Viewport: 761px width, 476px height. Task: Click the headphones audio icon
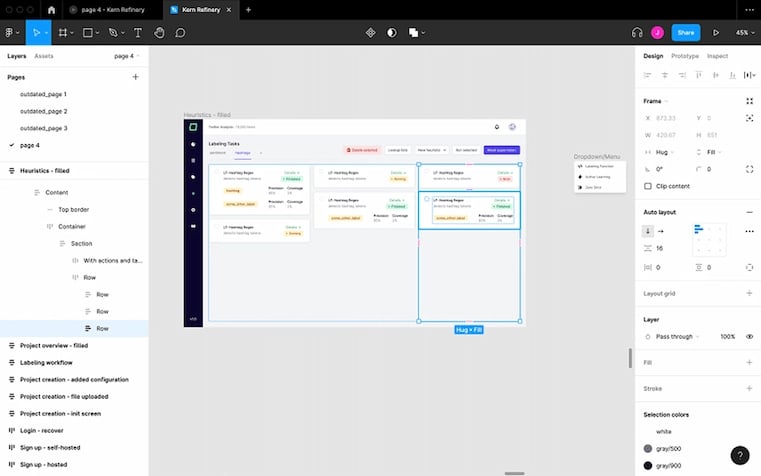click(x=637, y=32)
